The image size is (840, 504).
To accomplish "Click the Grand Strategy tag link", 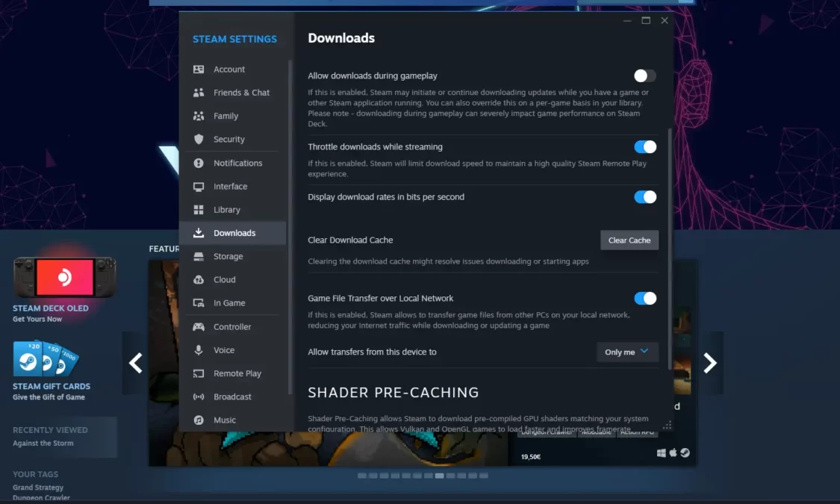I will (x=38, y=488).
